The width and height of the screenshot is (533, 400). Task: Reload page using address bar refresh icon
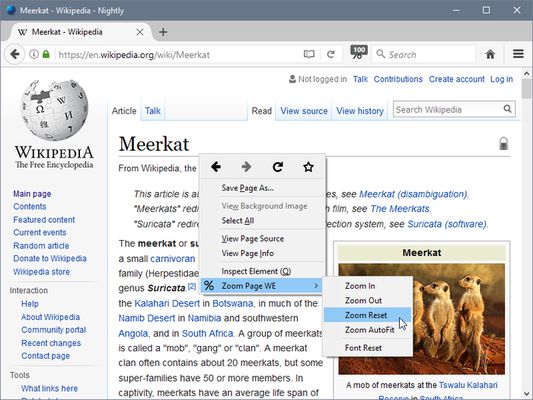pyautogui.click(x=331, y=54)
